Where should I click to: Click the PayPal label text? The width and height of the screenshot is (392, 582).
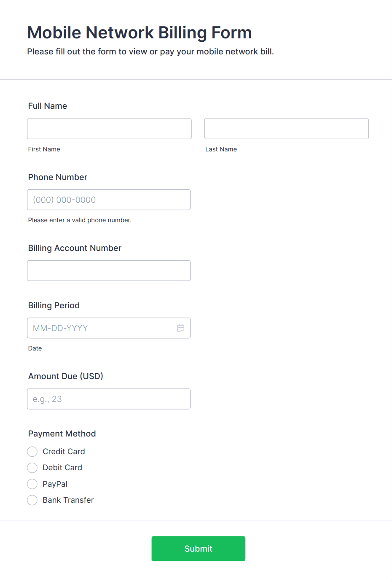(x=55, y=484)
